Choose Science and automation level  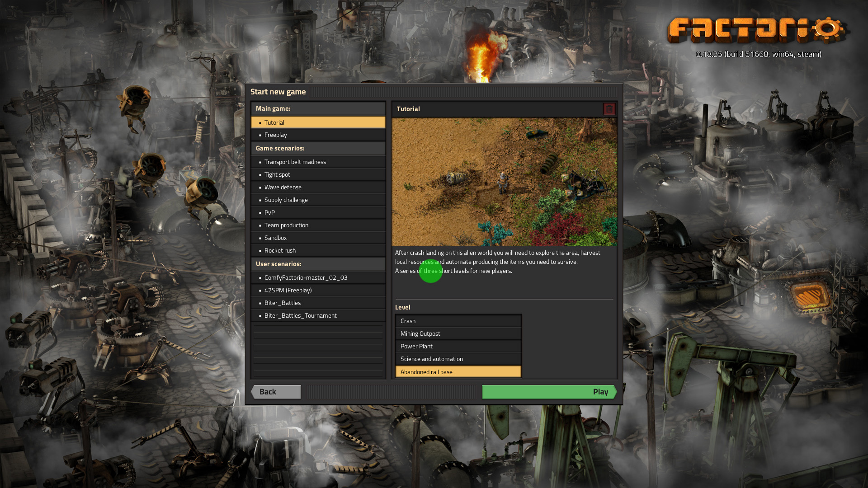pos(458,359)
